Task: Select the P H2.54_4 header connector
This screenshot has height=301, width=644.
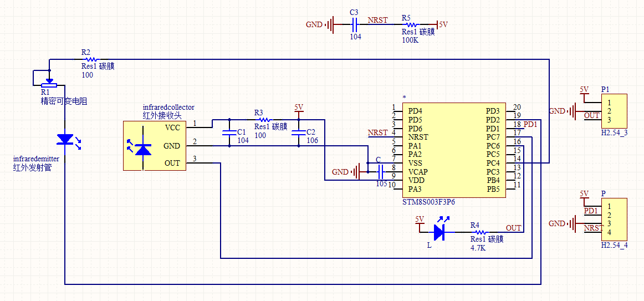Action: pos(614,220)
